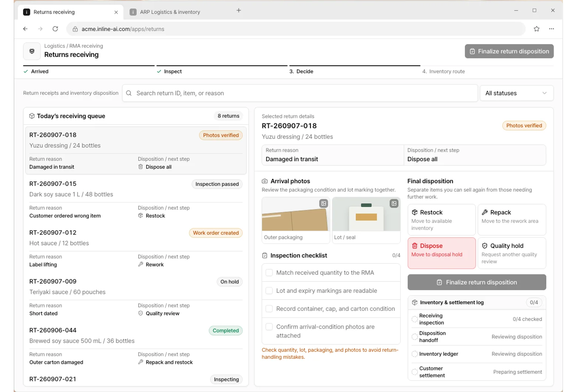This screenshot has height=392, width=577.
Task: Click the search magnifier icon
Action: (x=129, y=93)
